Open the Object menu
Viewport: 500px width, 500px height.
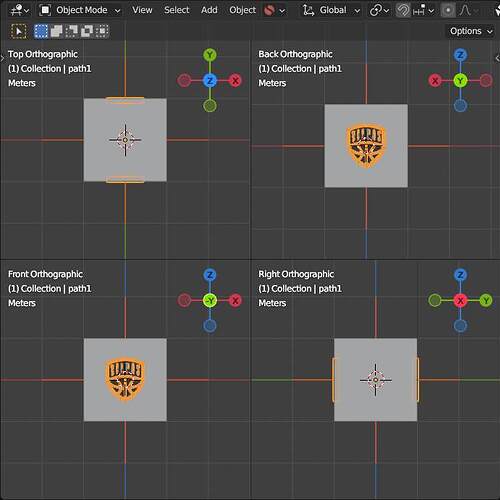(x=242, y=10)
